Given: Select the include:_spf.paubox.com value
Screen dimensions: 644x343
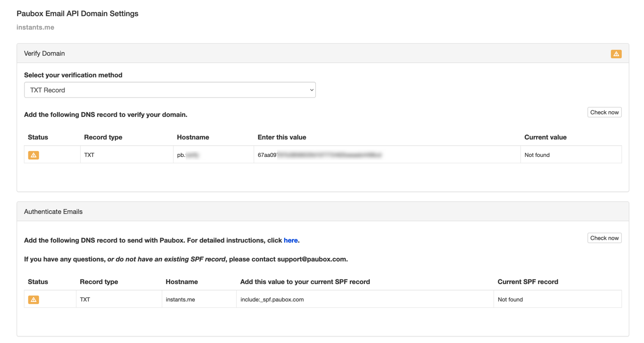Looking at the screenshot, I should tap(272, 300).
